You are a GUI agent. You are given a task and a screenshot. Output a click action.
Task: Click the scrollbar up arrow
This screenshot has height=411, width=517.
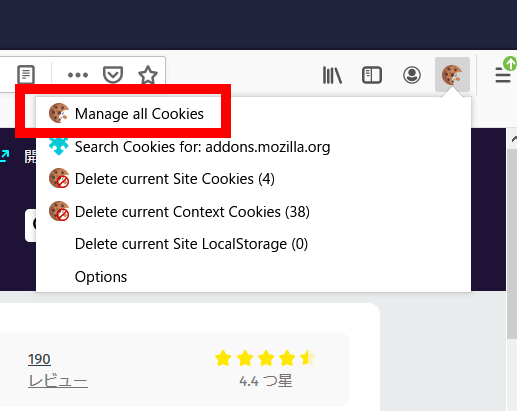click(x=513, y=139)
